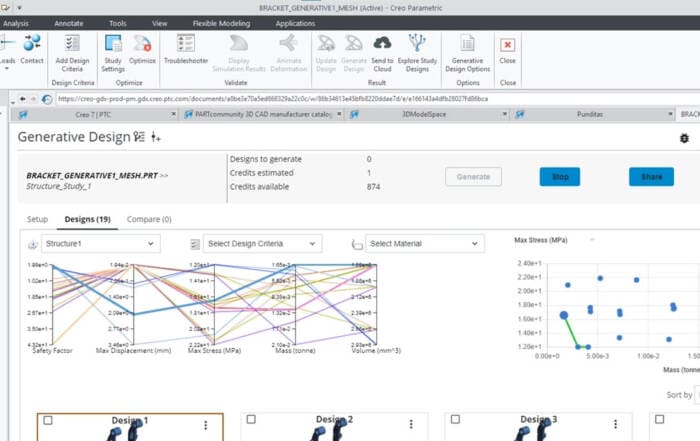Click the large highlighted point in scatter plot

click(x=564, y=315)
